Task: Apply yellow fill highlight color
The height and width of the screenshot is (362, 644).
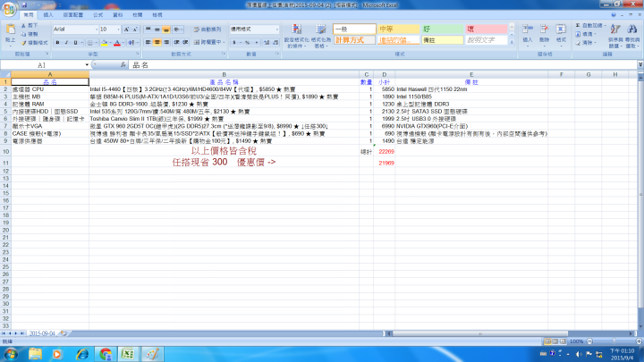Action: (105, 43)
